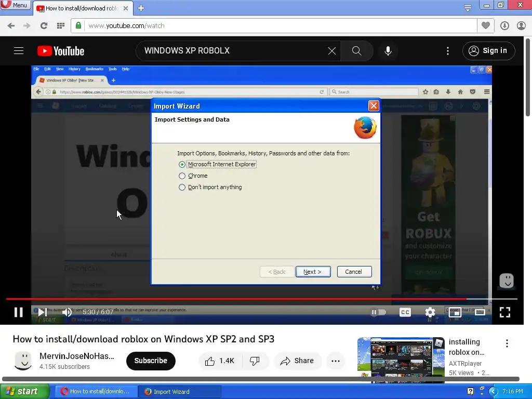Subscribe to the channel

tap(151, 361)
